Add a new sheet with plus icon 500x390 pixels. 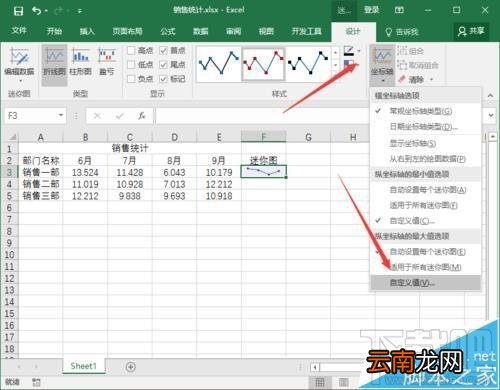tap(131, 367)
